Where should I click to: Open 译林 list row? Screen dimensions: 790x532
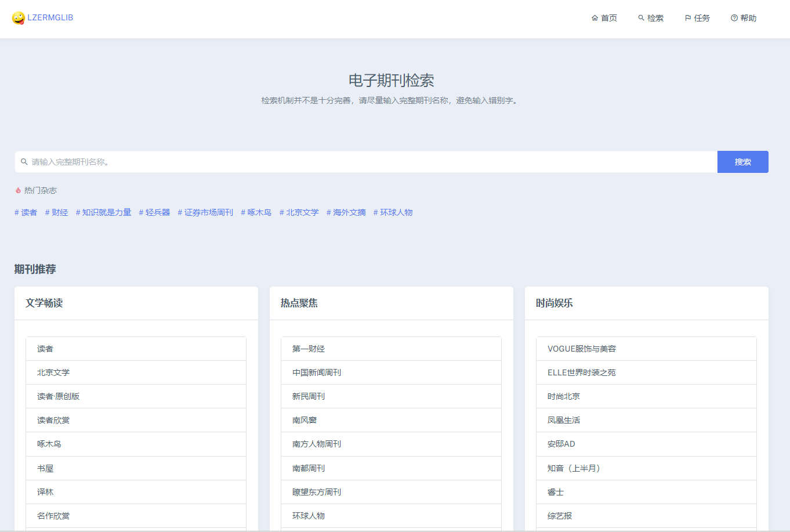click(x=136, y=492)
